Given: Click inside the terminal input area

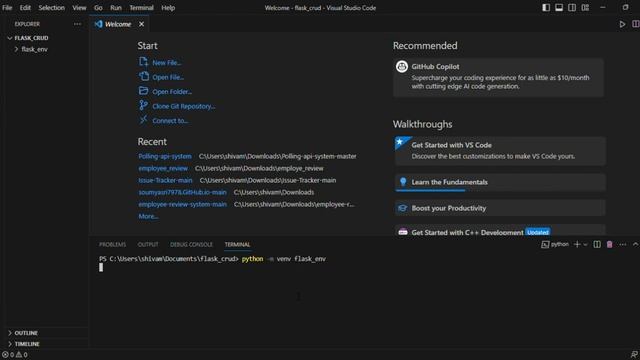Looking at the screenshot, I should [363, 302].
